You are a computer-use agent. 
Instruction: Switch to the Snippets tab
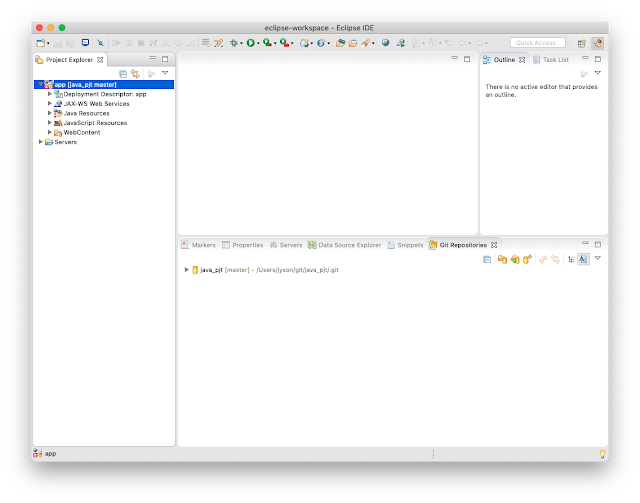pyautogui.click(x=405, y=245)
